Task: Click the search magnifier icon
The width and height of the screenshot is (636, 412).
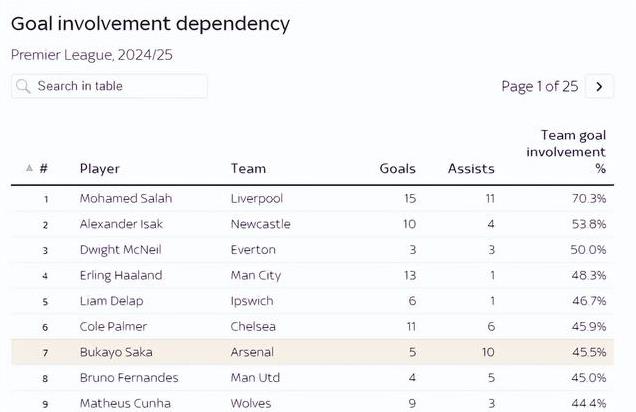Action: (x=23, y=86)
